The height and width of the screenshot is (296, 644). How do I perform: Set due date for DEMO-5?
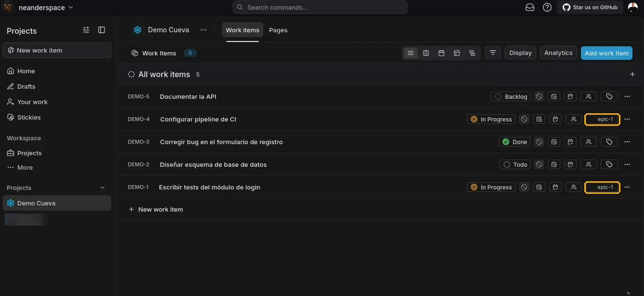click(570, 96)
